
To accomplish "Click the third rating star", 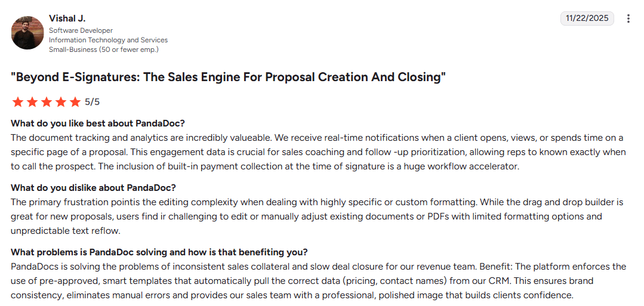I will (46, 102).
